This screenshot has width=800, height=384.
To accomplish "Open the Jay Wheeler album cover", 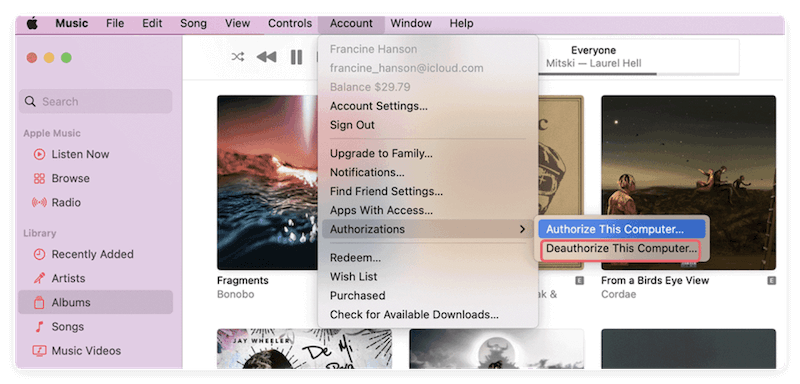I will [305, 349].
